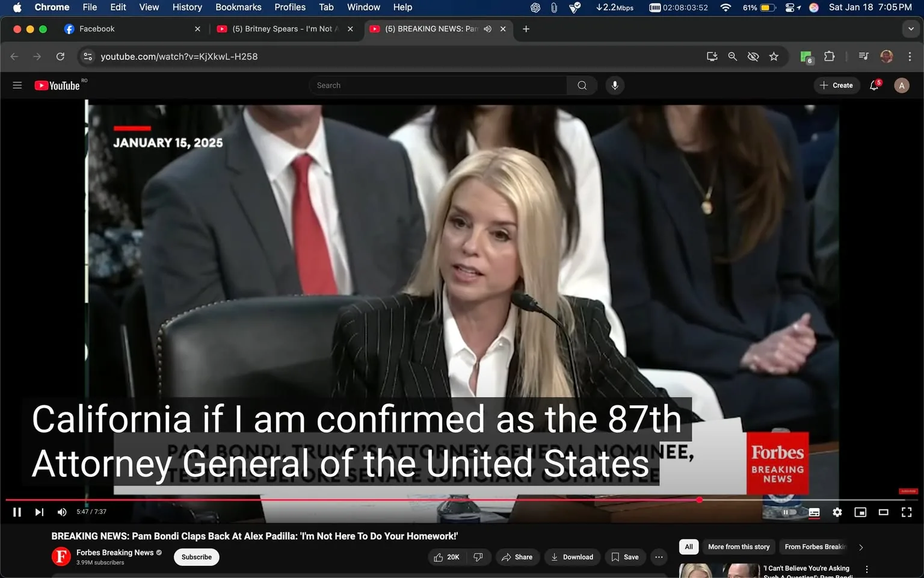Open the Bookmarks menu
This screenshot has height=578, width=924.
(x=238, y=7)
